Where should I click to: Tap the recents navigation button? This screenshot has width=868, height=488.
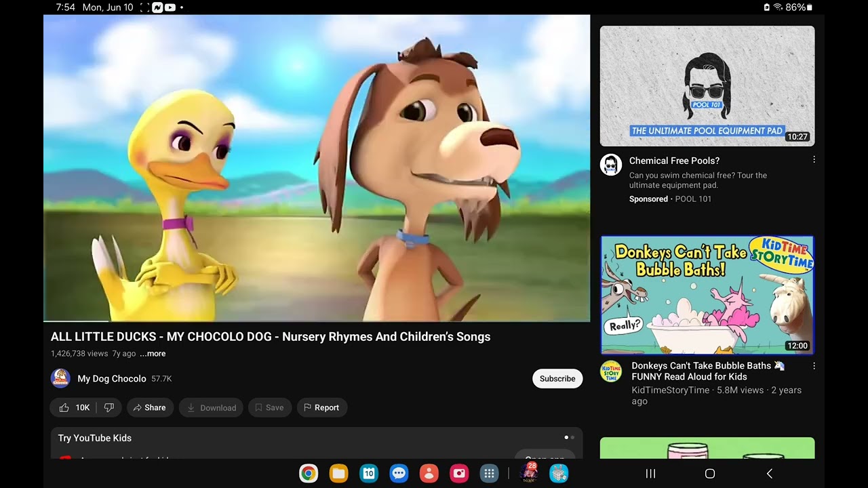pos(650,474)
